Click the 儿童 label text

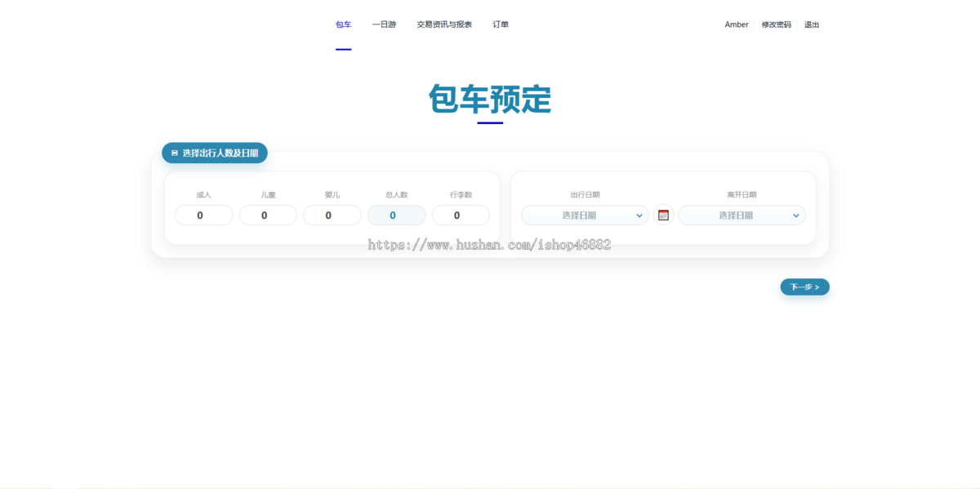(x=268, y=195)
